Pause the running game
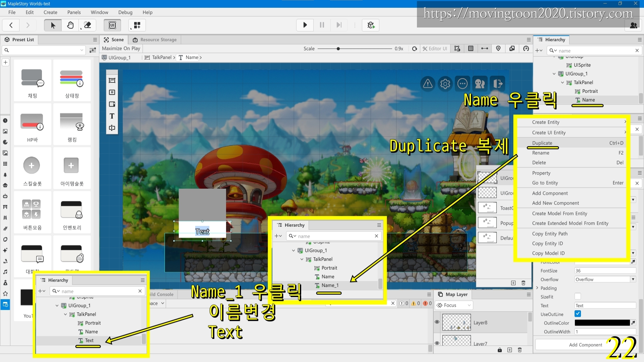The height and width of the screenshot is (362, 644). point(322,25)
